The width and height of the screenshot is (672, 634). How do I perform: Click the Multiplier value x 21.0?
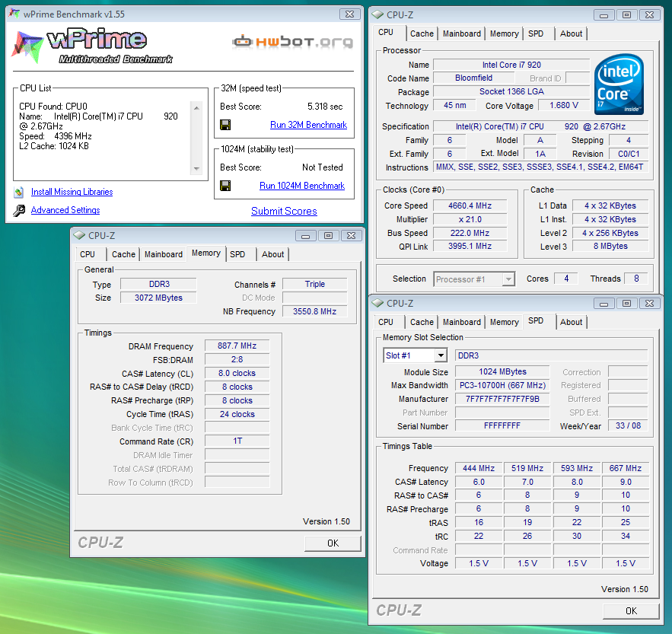pyautogui.click(x=470, y=219)
